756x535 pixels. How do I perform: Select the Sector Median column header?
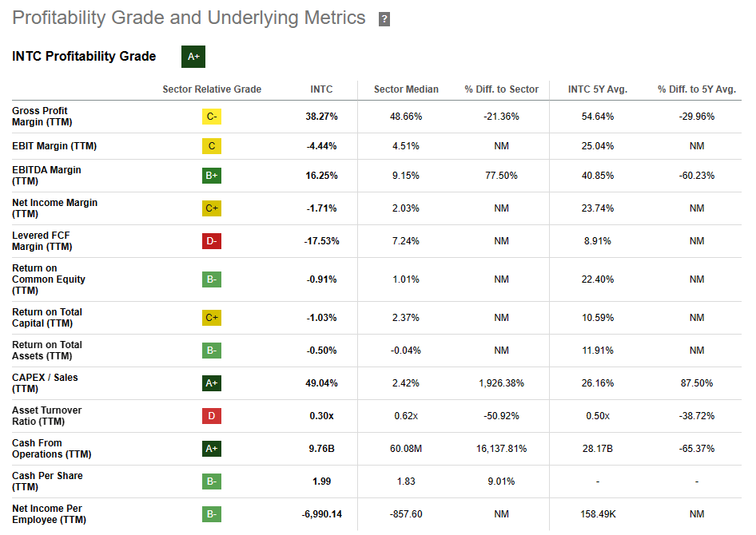tap(406, 89)
